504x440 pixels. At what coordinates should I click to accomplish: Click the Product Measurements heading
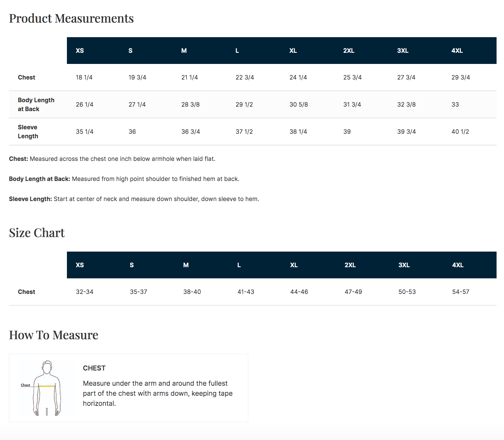click(x=71, y=18)
